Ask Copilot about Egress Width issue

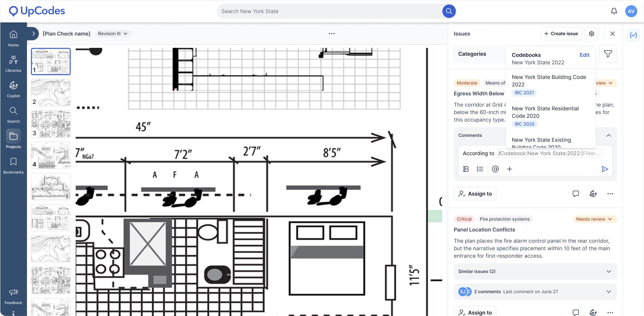pos(593,194)
